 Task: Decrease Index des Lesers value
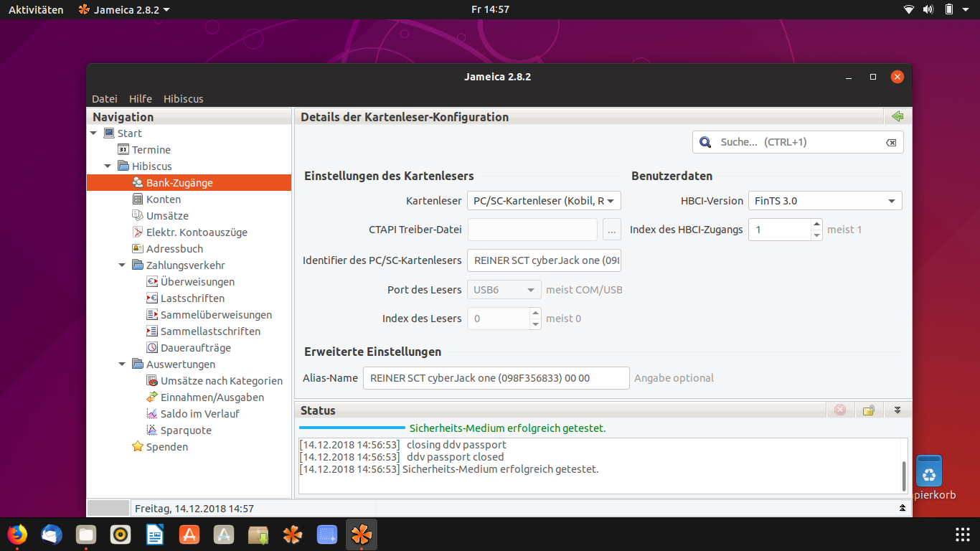[535, 324]
